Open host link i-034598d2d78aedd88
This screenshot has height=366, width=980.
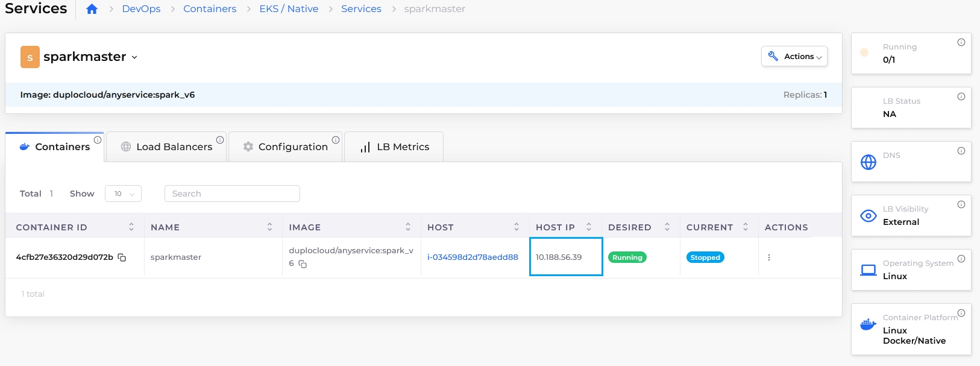pos(472,257)
